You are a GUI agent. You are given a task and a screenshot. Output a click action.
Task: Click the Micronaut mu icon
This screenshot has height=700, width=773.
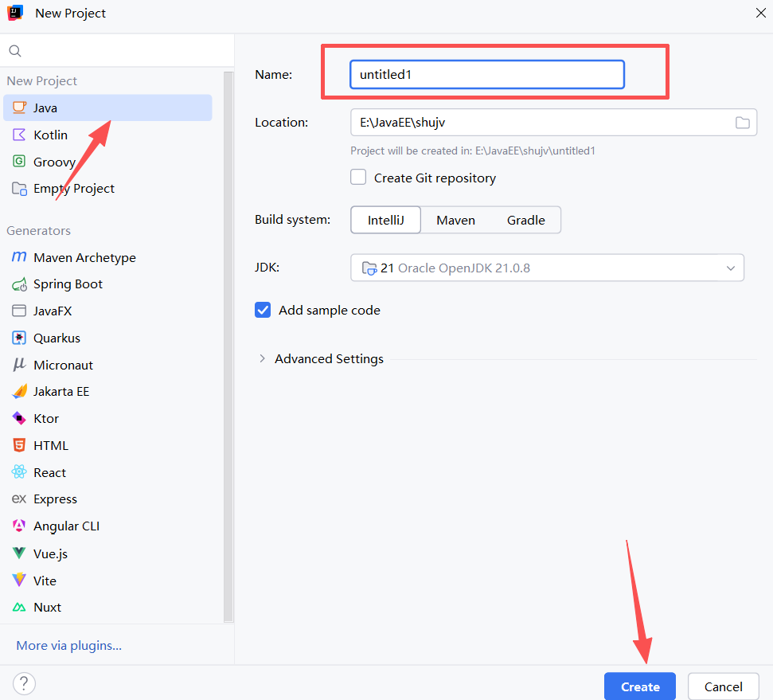click(x=19, y=365)
